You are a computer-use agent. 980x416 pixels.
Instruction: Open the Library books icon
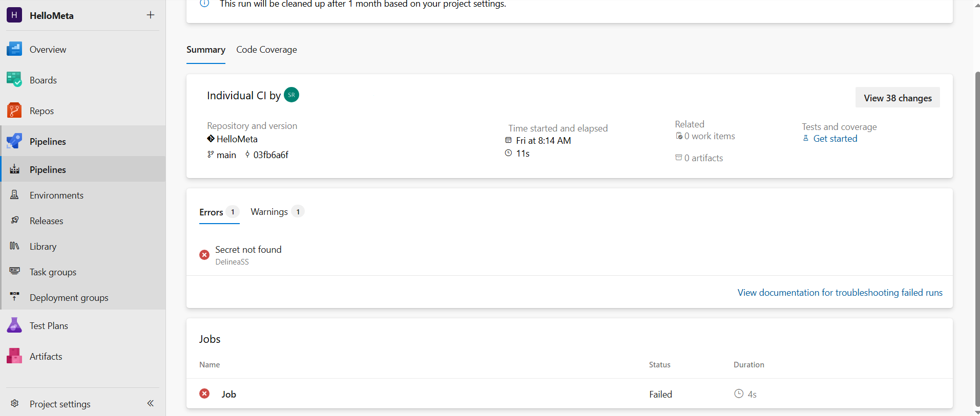[x=15, y=246]
